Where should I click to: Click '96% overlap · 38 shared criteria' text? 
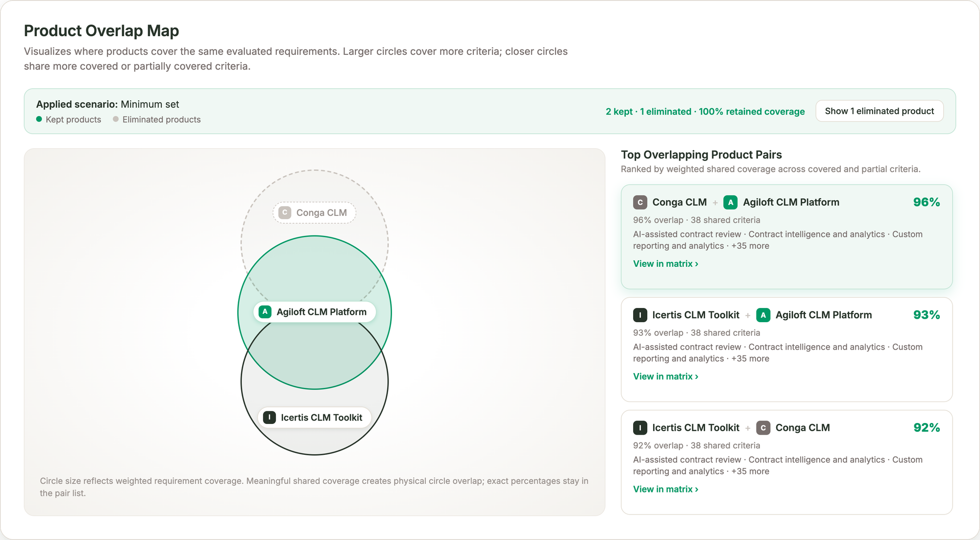click(697, 220)
